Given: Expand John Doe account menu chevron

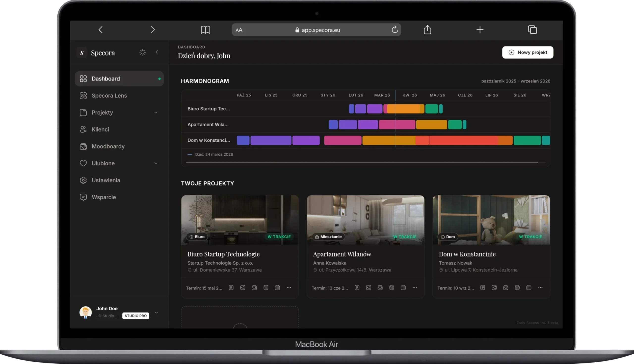Looking at the screenshot, I should 156,312.
